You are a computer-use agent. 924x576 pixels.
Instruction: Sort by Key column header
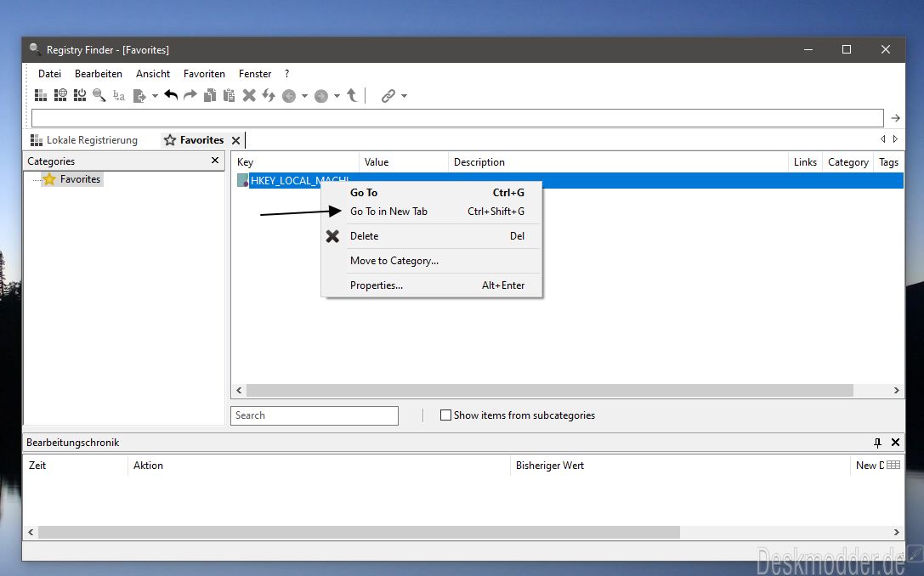tap(295, 162)
